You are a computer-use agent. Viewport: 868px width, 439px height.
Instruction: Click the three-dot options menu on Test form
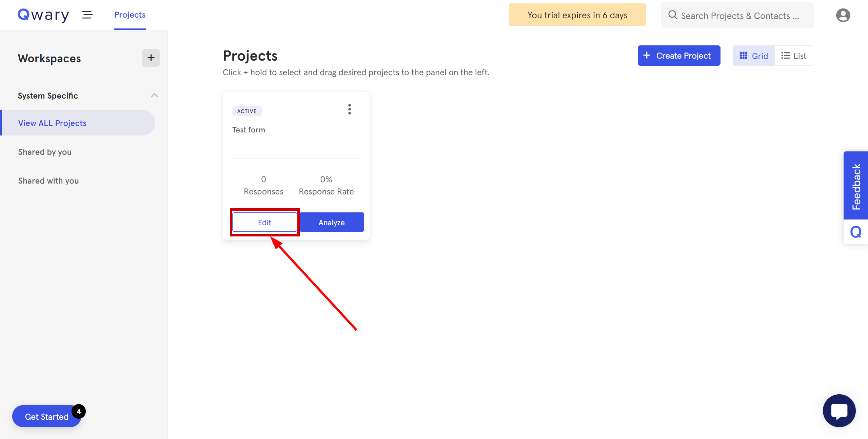[x=350, y=110]
